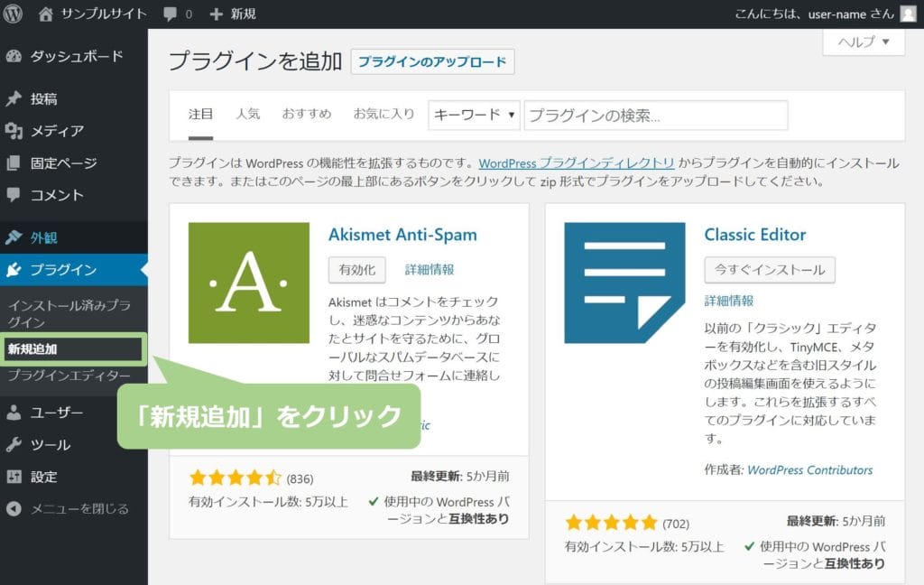Open Classic Editor title link
Image resolution: width=924 pixels, height=585 pixels.
coord(755,235)
